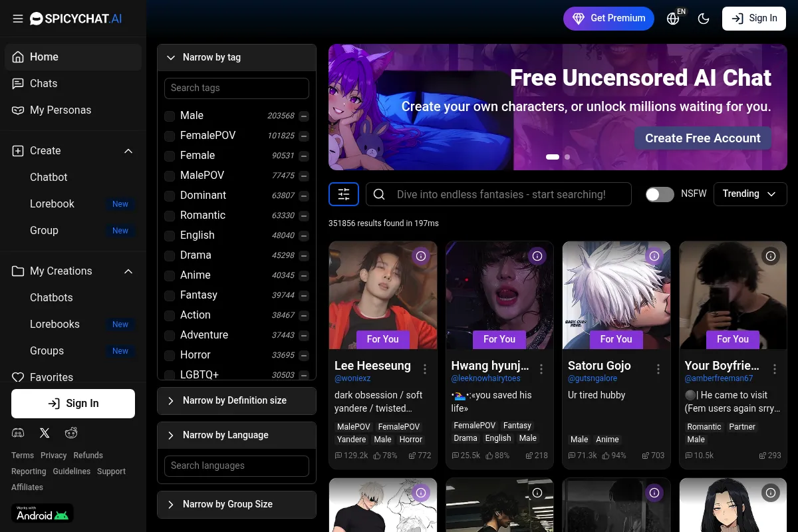Focus the Search tags field

point(237,88)
